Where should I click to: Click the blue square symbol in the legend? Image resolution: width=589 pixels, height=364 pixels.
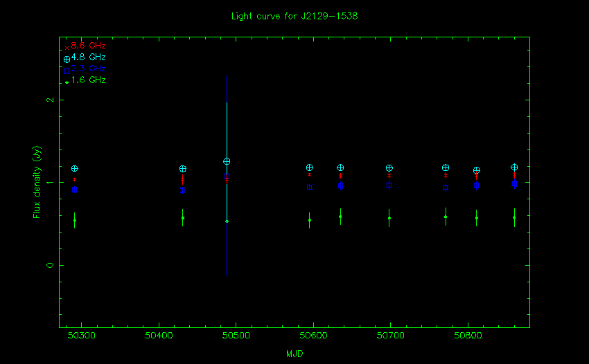pyautogui.click(x=67, y=71)
